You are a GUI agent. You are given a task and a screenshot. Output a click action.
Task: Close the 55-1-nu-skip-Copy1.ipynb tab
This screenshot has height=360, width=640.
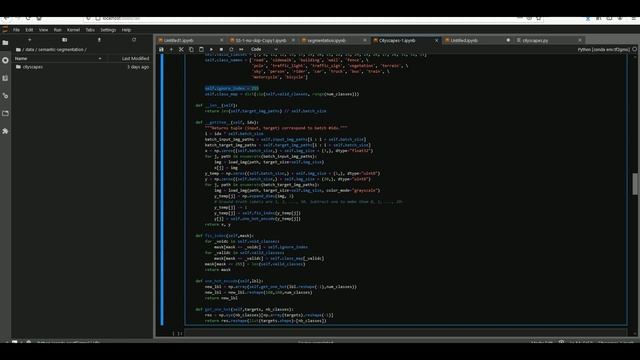click(293, 40)
